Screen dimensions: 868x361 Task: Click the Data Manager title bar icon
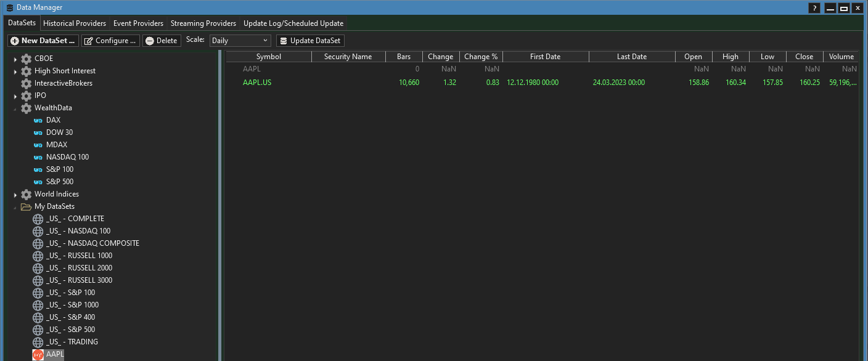point(9,7)
